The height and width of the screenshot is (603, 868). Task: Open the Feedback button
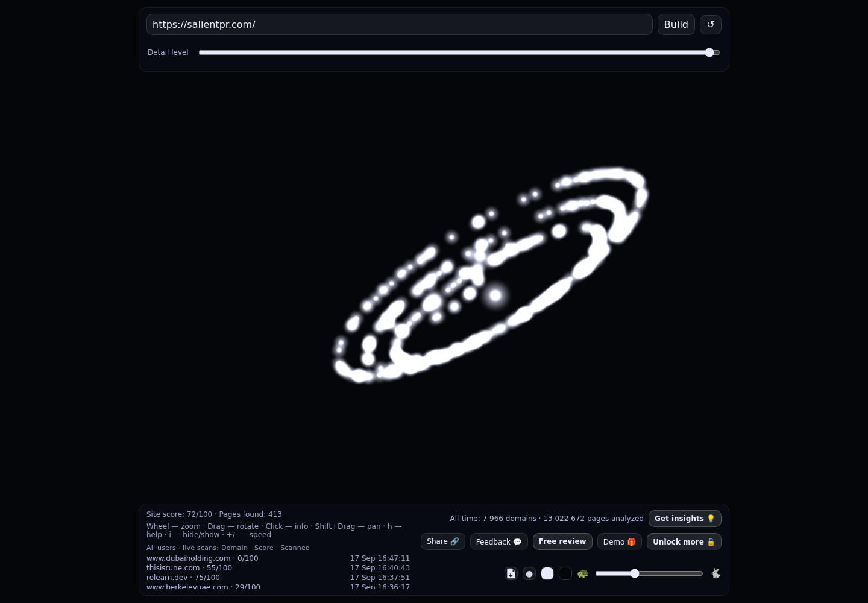click(x=499, y=541)
